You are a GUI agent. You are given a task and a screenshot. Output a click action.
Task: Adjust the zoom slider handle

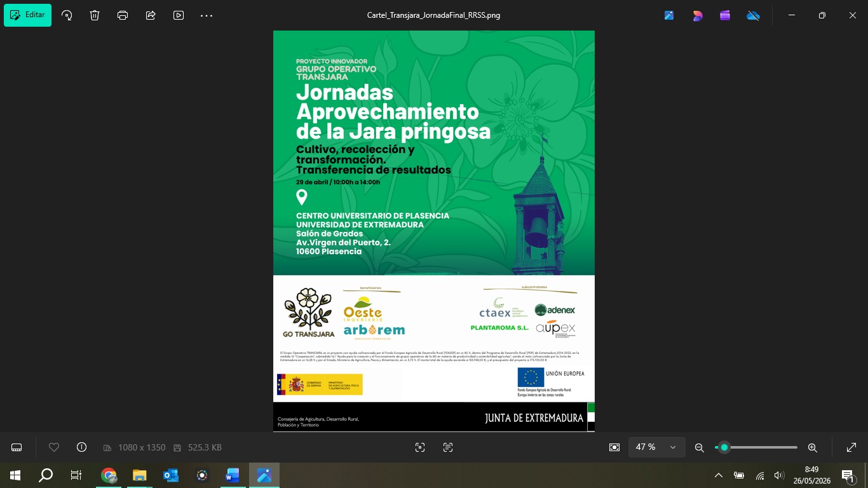click(724, 447)
